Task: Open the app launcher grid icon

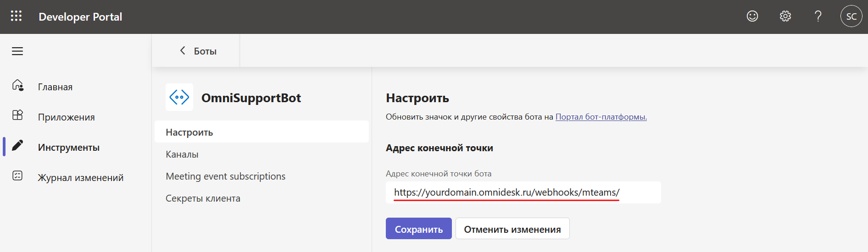Action: (x=16, y=16)
